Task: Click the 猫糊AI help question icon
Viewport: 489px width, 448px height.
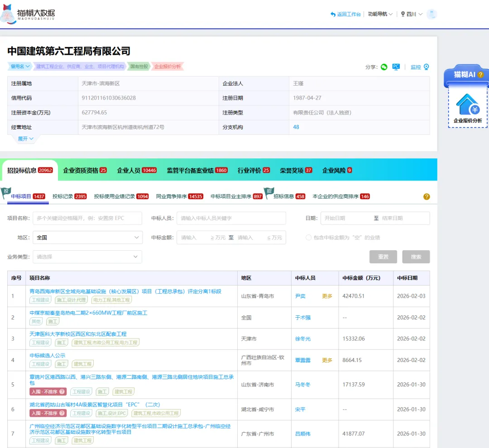Action: pos(480,75)
